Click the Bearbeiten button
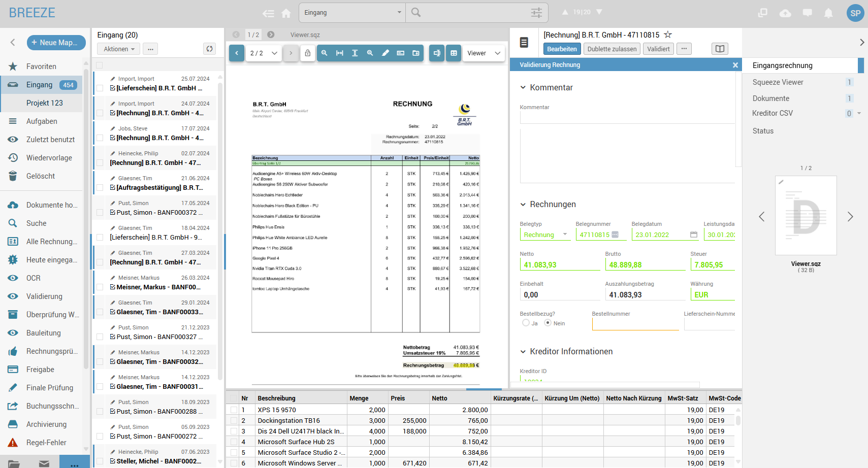Viewport: 868px width, 468px height. (x=562, y=49)
